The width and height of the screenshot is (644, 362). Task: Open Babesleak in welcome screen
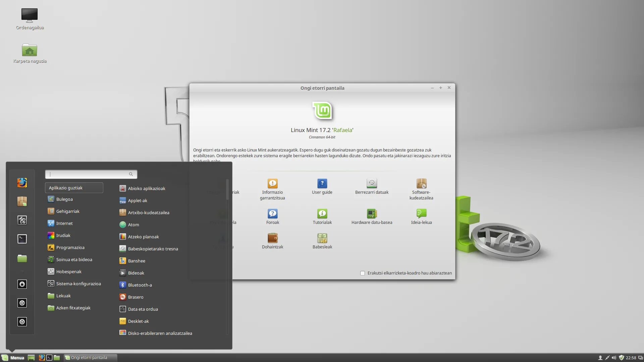(x=322, y=241)
